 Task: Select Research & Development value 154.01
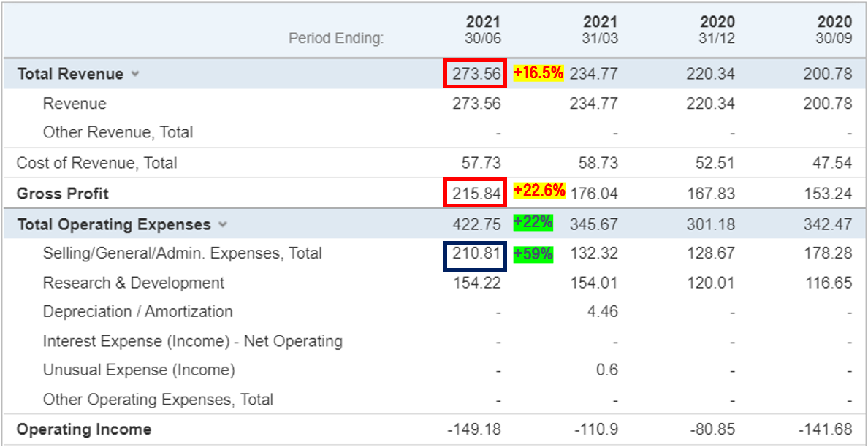tap(594, 283)
